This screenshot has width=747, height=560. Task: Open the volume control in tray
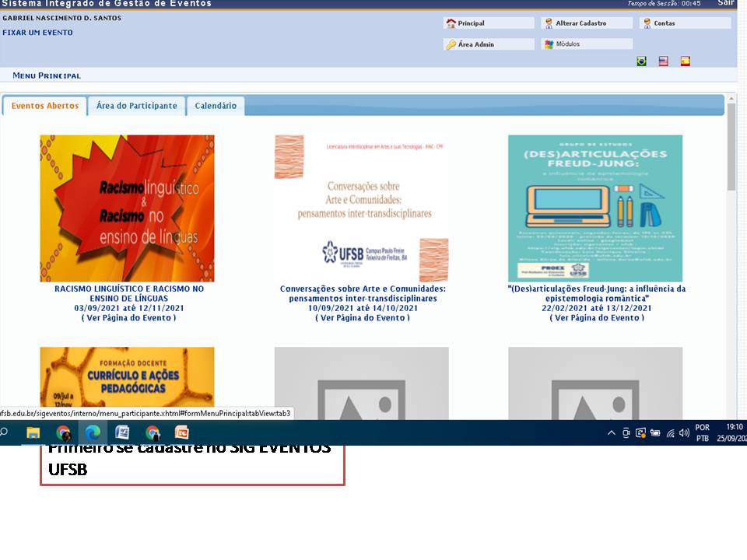[x=684, y=433]
